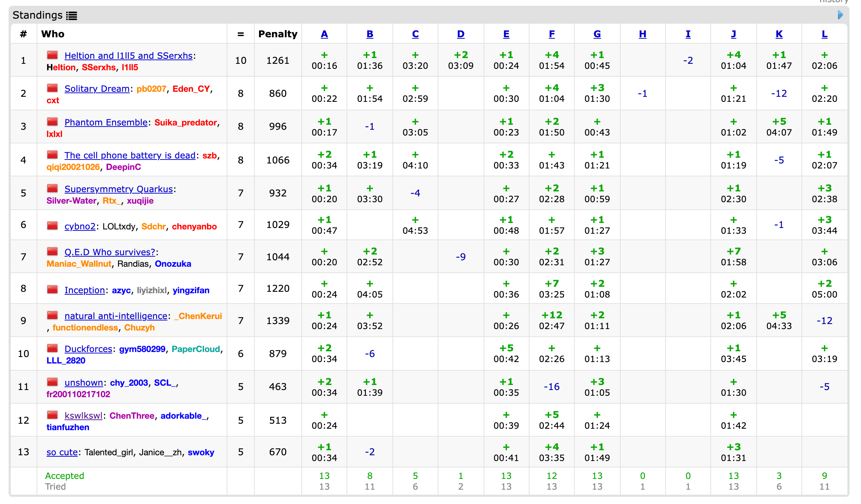Open user PaperCloud's profile link
The height and width of the screenshot is (504, 861).
click(x=196, y=349)
